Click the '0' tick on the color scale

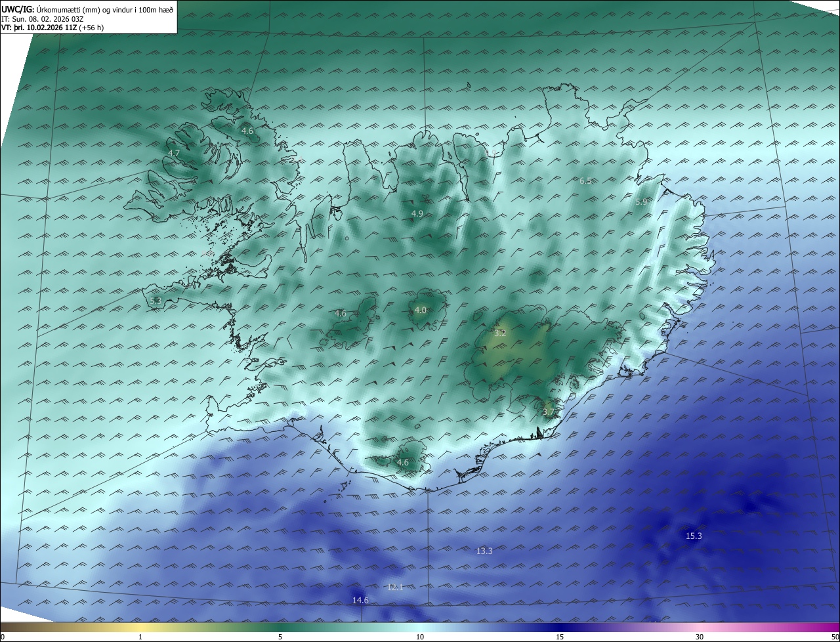coord(3,637)
